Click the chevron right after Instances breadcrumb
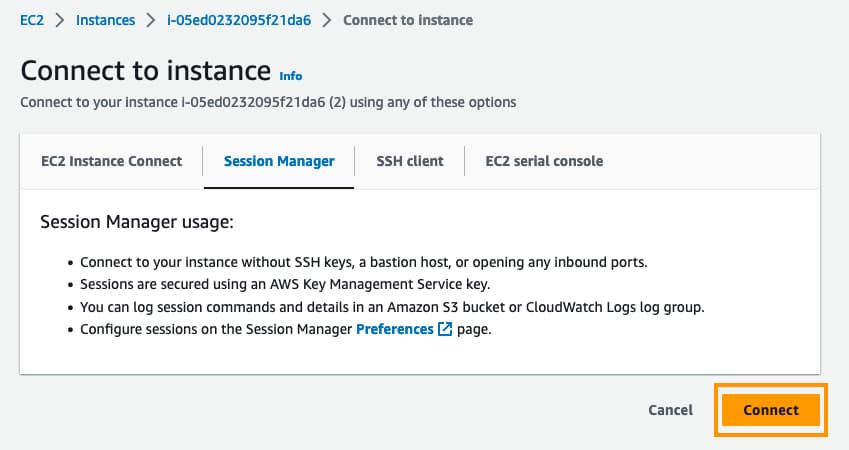 pyautogui.click(x=151, y=20)
